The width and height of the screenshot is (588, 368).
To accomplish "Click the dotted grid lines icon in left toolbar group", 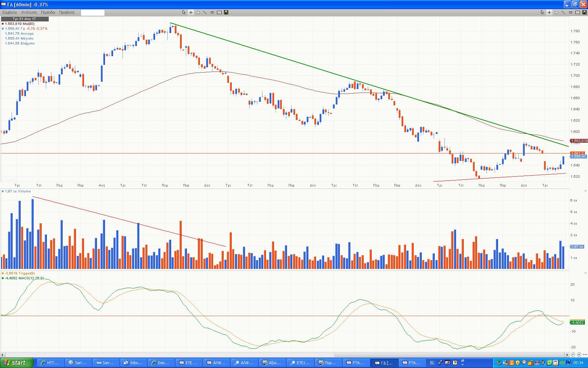I will [212, 12].
